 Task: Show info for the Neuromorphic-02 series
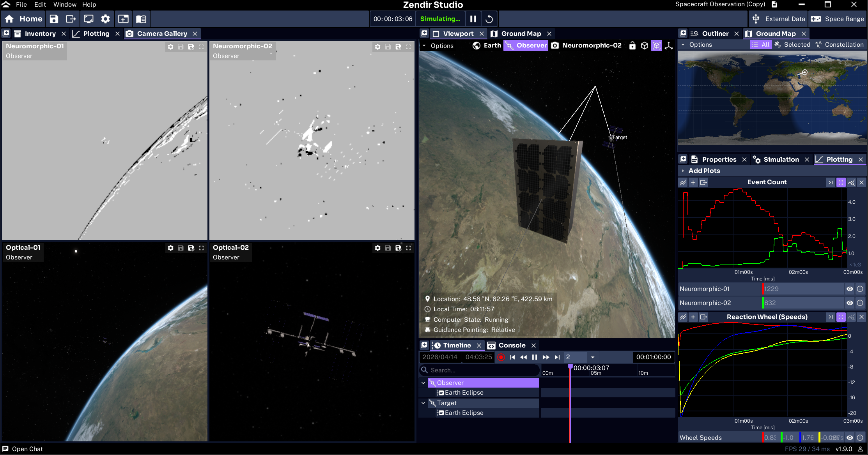(x=860, y=303)
